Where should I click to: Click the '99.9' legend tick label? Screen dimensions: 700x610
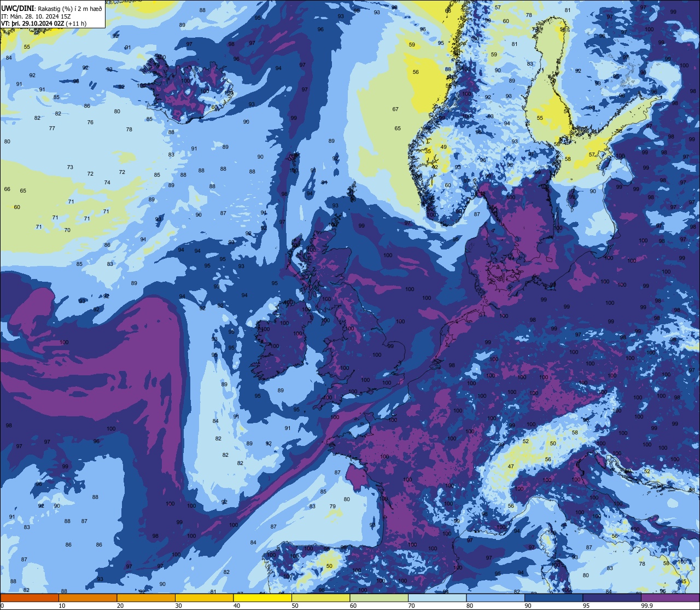pyautogui.click(x=647, y=606)
